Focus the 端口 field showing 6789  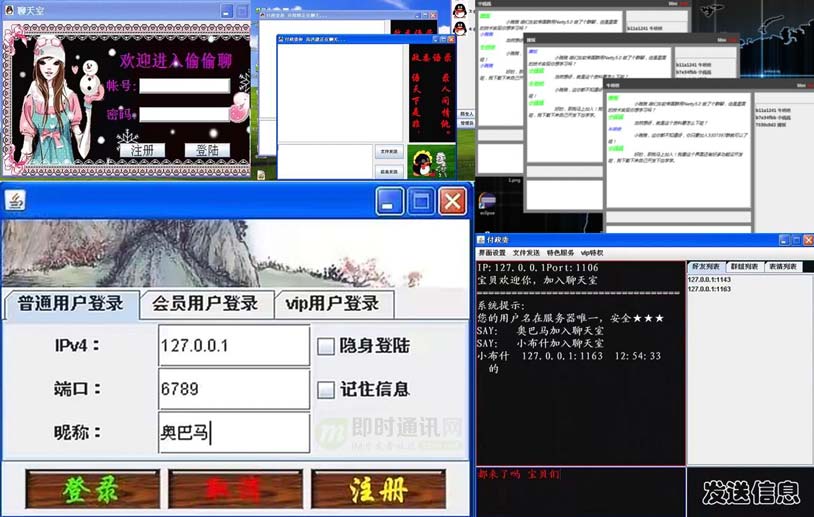pyautogui.click(x=234, y=389)
